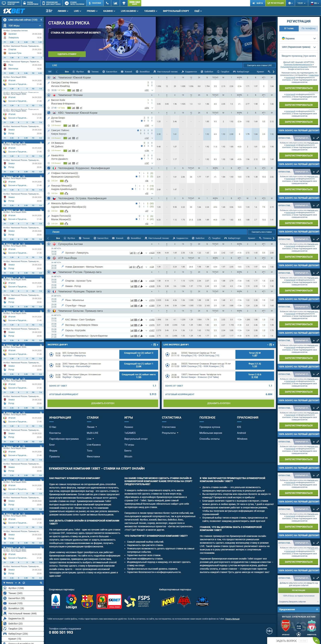
Task: Click the ВОЙТИ login button
Action: pyautogui.click(x=258, y=3)
